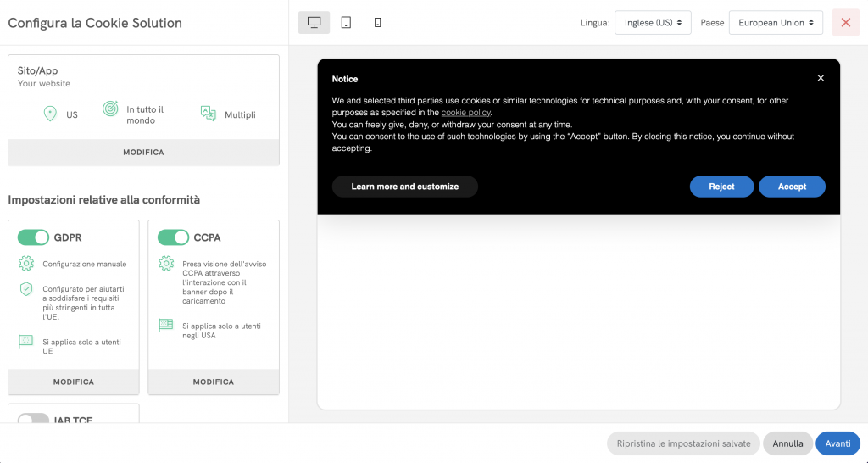Screen dimensions: 868x463
Task: Click the Avanti button
Action: pyautogui.click(x=837, y=443)
